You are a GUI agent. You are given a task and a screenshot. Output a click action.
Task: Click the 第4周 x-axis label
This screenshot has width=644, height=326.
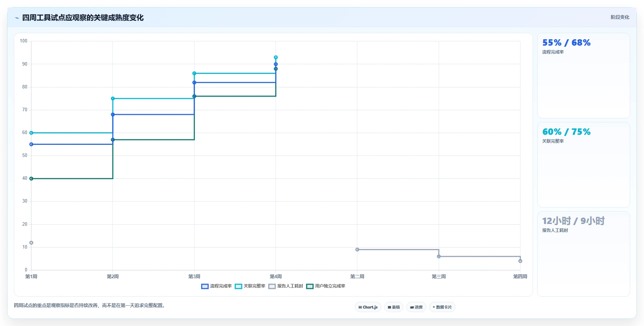[x=276, y=276]
